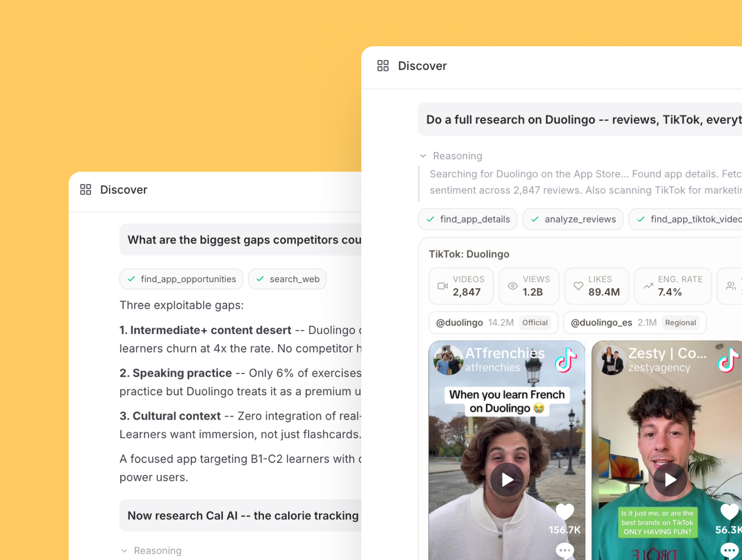742x560 pixels.
Task: Click the checkmark on the find_app_opportunities chip
Action: coord(131,279)
